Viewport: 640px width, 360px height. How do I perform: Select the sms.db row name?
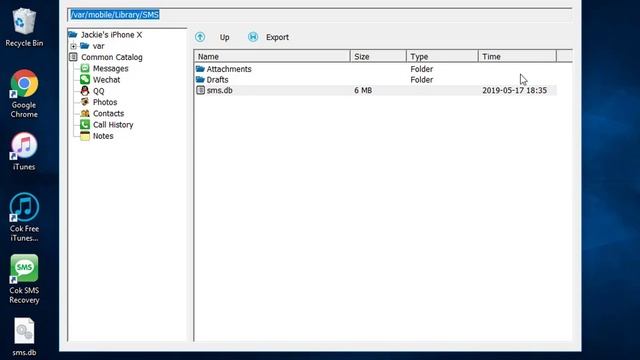tap(220, 90)
